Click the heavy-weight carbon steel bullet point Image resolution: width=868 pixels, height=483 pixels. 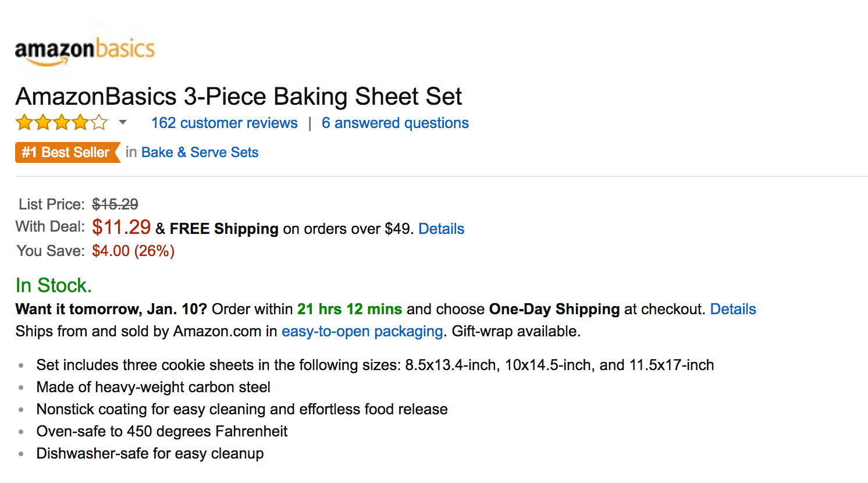point(153,387)
